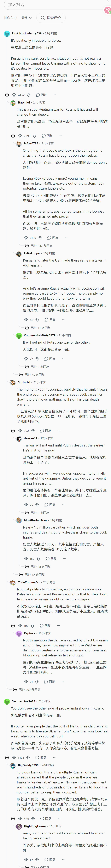Viewport: 111px width, 868px height.
Task: Open BigDaddy0790's user profile link
Action: 28,765
